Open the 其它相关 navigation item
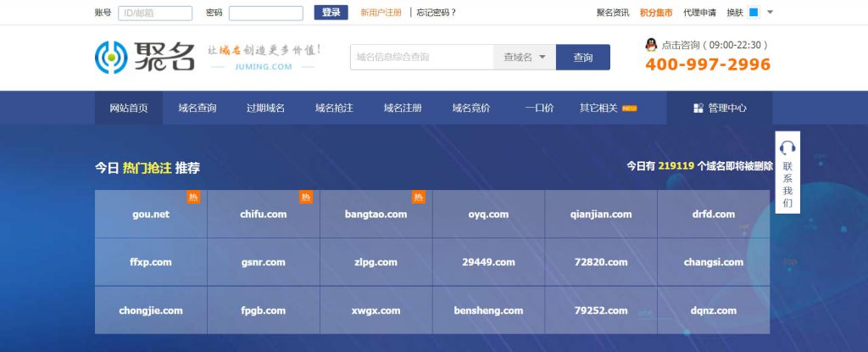Image resolution: width=868 pixels, height=352 pixels. tap(598, 108)
